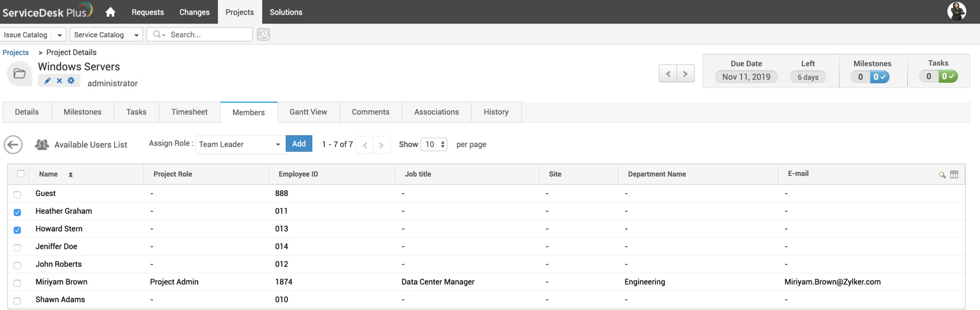The width and height of the screenshot is (980, 310).
Task: Click the X delete icon under project title
Action: coord(59,81)
